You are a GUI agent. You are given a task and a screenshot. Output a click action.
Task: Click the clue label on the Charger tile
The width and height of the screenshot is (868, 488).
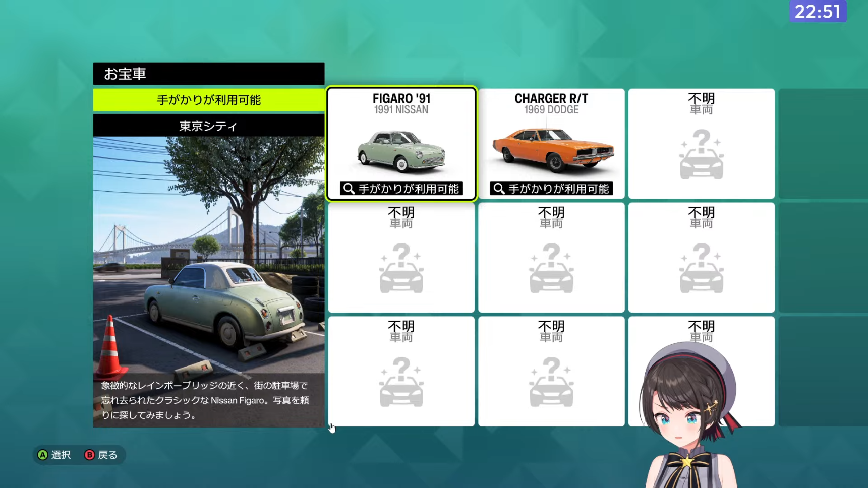coord(551,189)
